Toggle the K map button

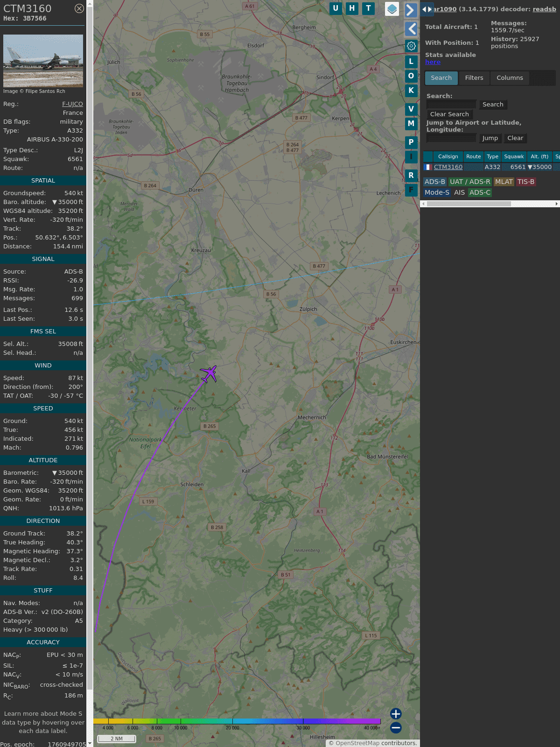pos(411,90)
